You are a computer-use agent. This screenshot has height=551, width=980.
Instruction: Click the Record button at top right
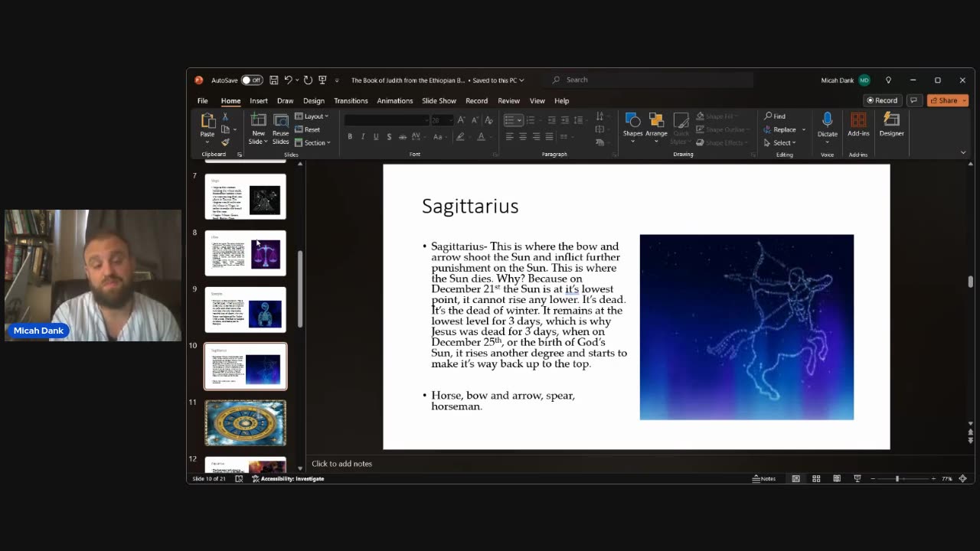[x=882, y=100]
